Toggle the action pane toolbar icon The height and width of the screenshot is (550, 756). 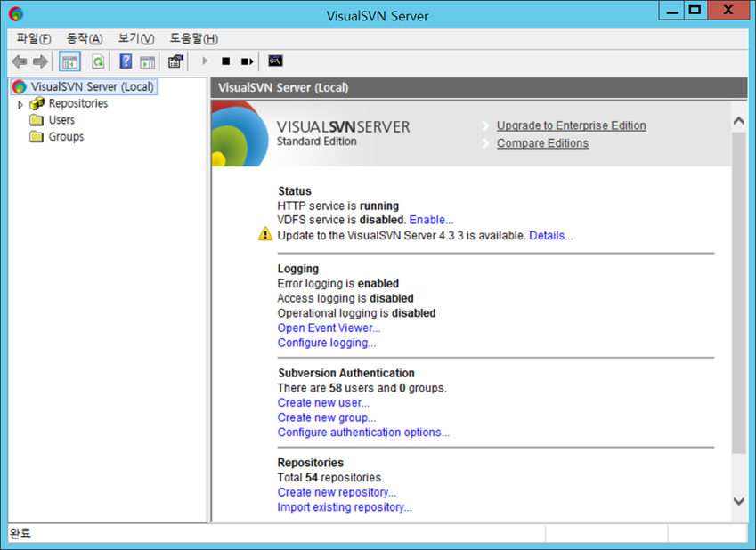pos(147,61)
